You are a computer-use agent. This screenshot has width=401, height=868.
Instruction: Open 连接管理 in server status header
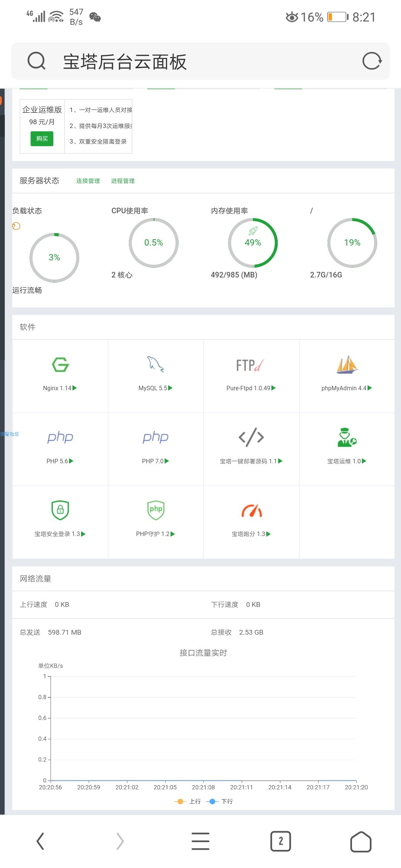88,181
